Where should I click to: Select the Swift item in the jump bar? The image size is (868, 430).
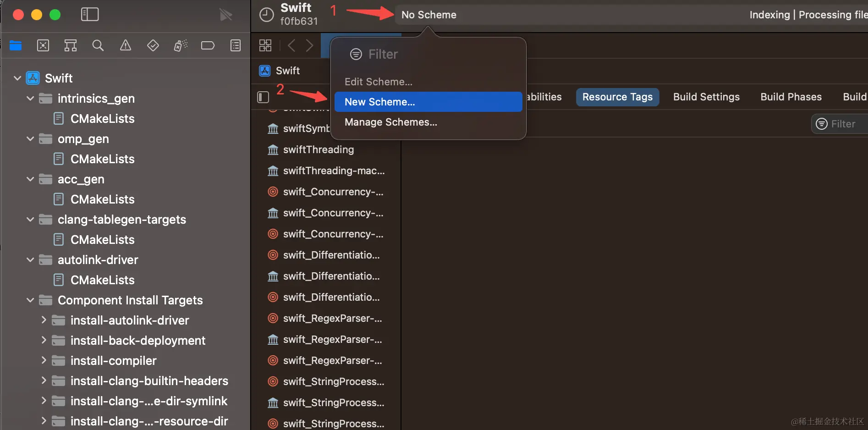pos(288,71)
